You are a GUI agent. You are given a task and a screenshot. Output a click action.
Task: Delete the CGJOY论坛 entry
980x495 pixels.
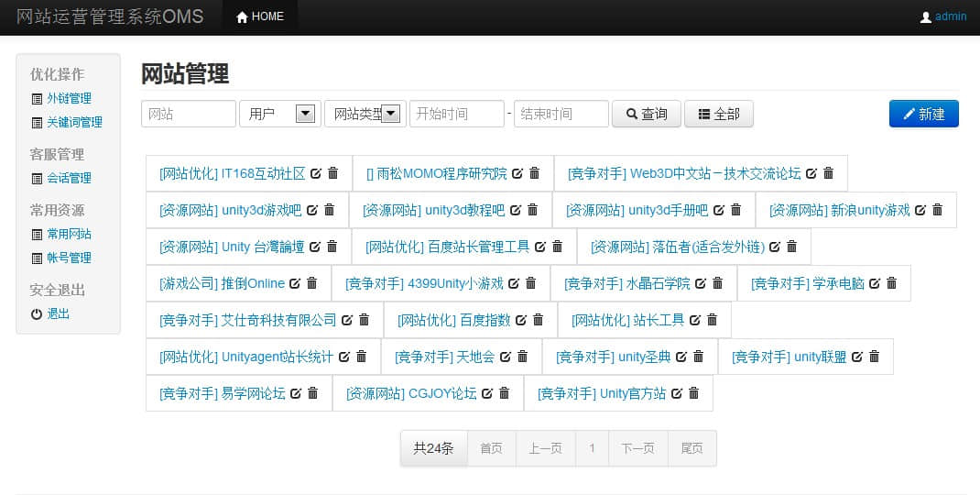[x=505, y=392]
